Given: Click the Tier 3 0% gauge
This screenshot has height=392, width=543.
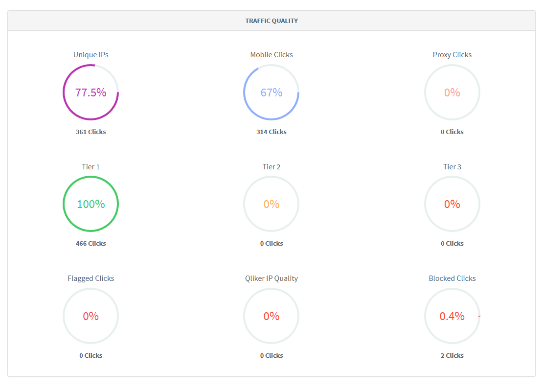Looking at the screenshot, I should (452, 204).
